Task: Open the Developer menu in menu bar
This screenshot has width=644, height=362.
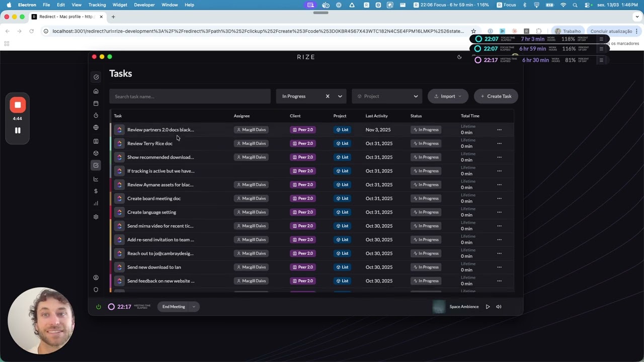Action: click(144, 5)
